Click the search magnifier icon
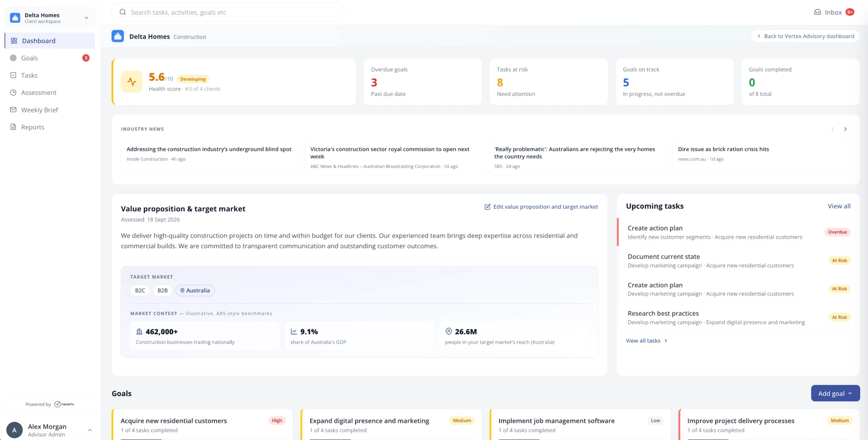The height and width of the screenshot is (440, 868). [123, 12]
